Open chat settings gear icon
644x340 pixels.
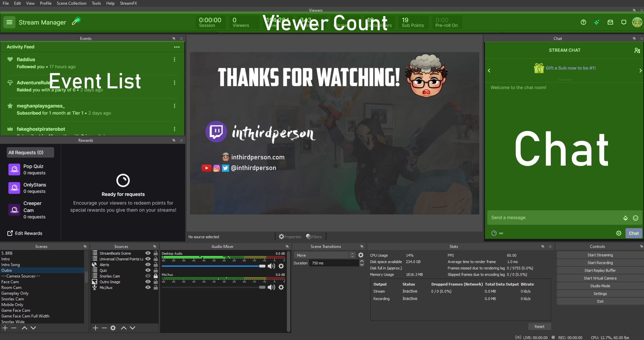(x=619, y=233)
